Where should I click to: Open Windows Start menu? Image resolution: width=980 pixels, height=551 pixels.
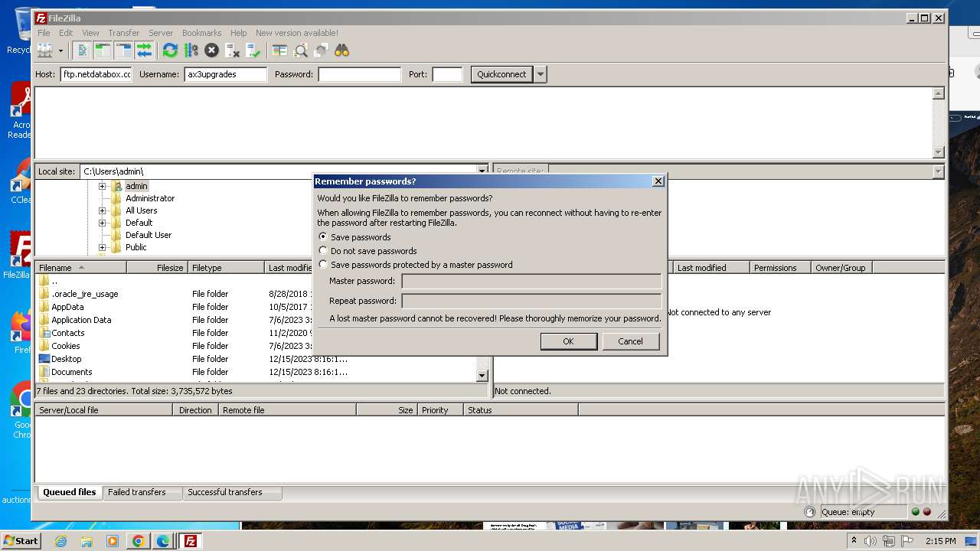pyautogui.click(x=21, y=541)
